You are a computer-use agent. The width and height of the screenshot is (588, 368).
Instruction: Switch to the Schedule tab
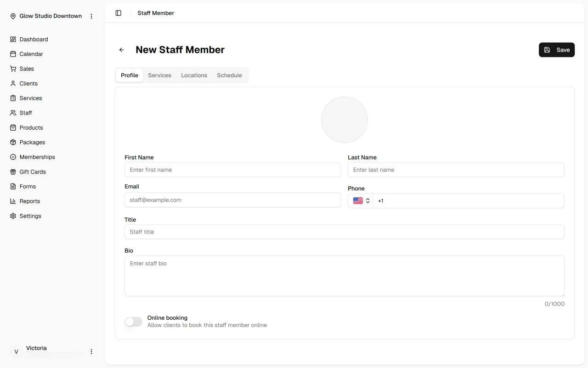[230, 75]
